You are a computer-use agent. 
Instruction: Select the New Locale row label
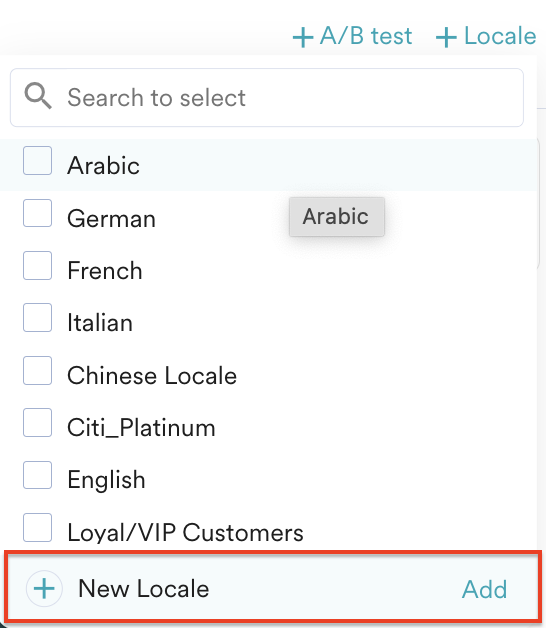tap(143, 588)
